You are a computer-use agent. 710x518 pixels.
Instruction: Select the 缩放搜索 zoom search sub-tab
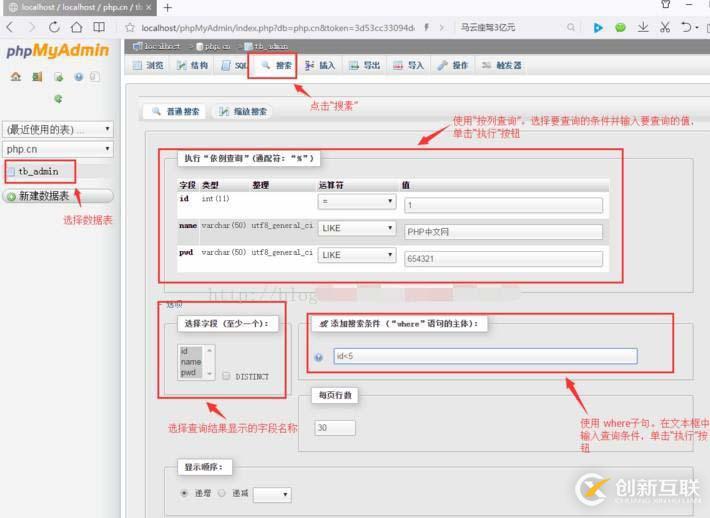click(x=243, y=111)
